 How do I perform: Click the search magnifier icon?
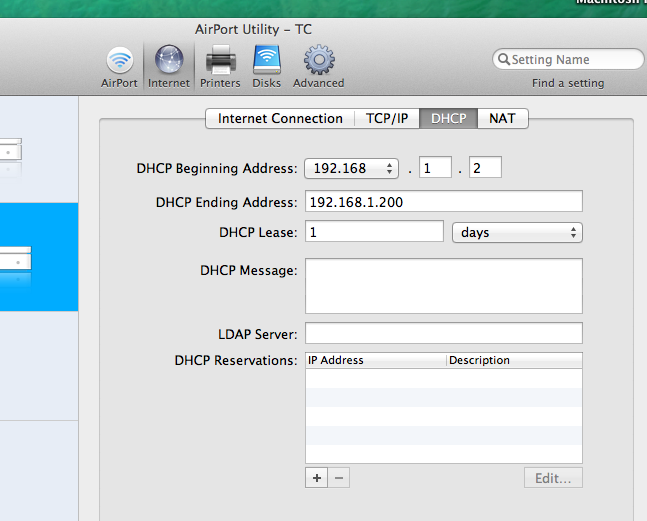tap(503, 59)
